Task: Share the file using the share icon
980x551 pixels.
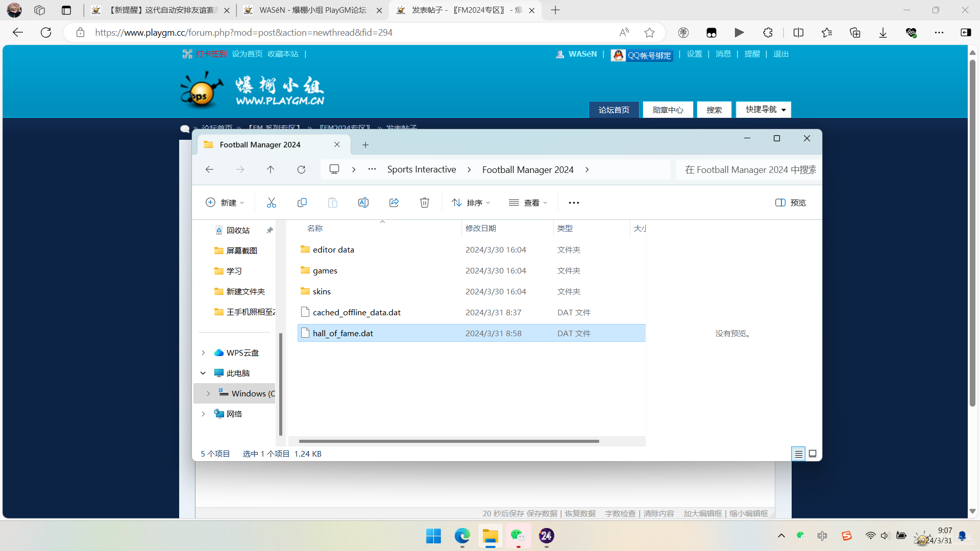Action: coord(394,203)
